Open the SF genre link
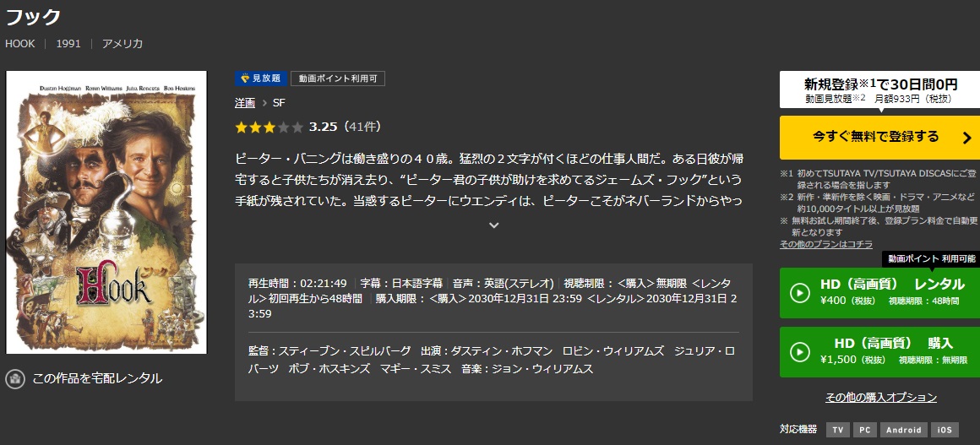Screen dimensions: 980x445 tap(279, 102)
